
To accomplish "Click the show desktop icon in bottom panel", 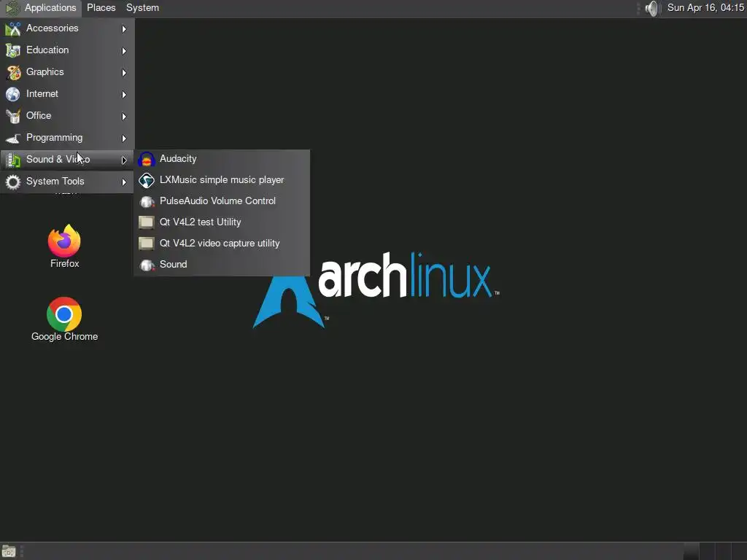I will click(x=9, y=551).
